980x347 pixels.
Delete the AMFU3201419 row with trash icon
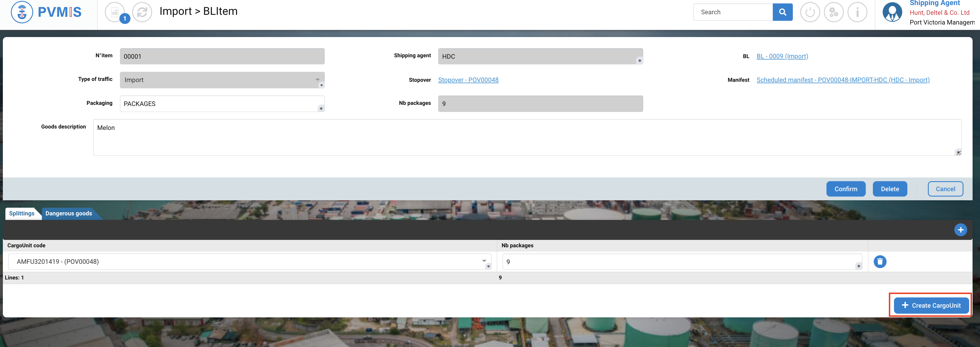879,262
